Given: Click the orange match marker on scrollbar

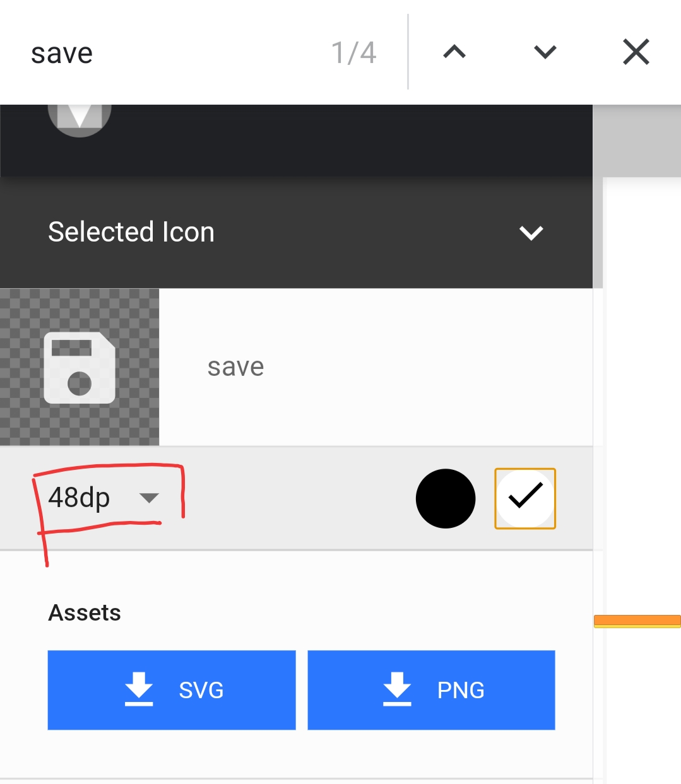Looking at the screenshot, I should tap(637, 621).
